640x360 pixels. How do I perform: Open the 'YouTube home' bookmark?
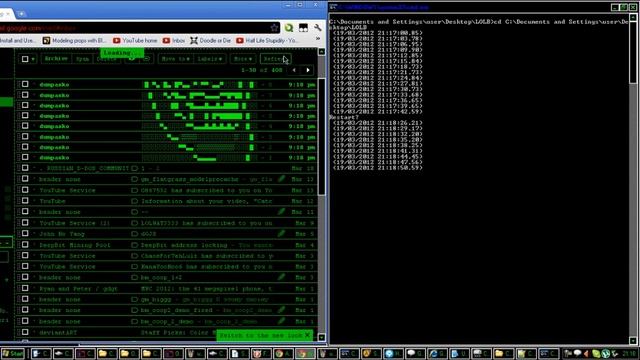[x=135, y=40]
